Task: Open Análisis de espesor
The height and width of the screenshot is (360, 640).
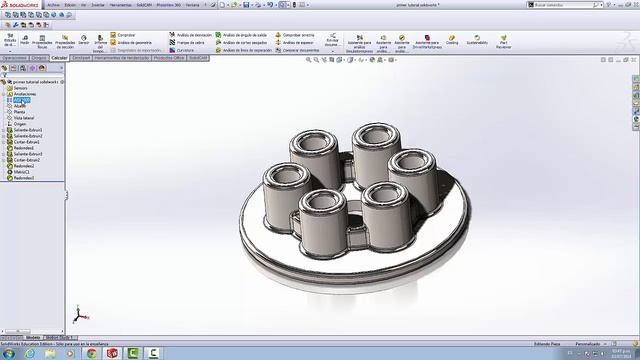Action: click(294, 42)
